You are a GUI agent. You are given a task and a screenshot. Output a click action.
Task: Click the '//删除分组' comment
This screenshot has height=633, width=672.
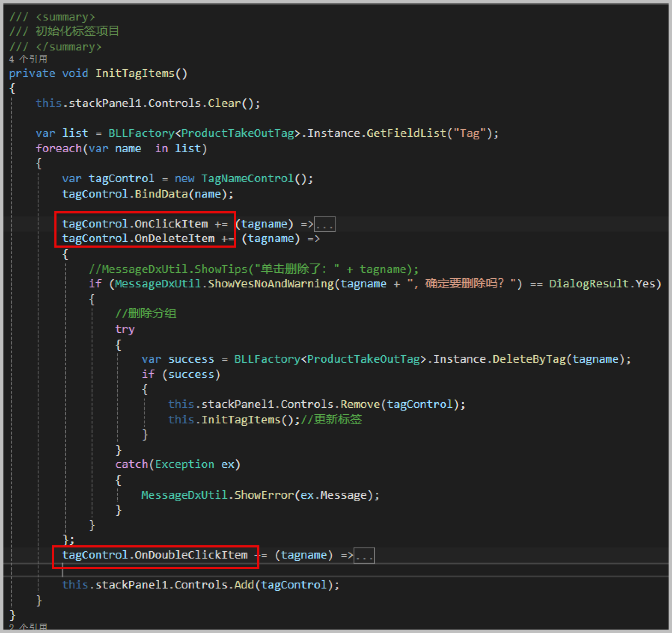(146, 314)
